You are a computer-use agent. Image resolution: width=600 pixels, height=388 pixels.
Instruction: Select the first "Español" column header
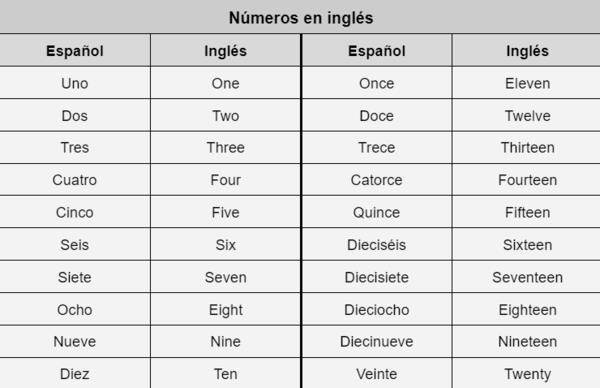(x=75, y=51)
